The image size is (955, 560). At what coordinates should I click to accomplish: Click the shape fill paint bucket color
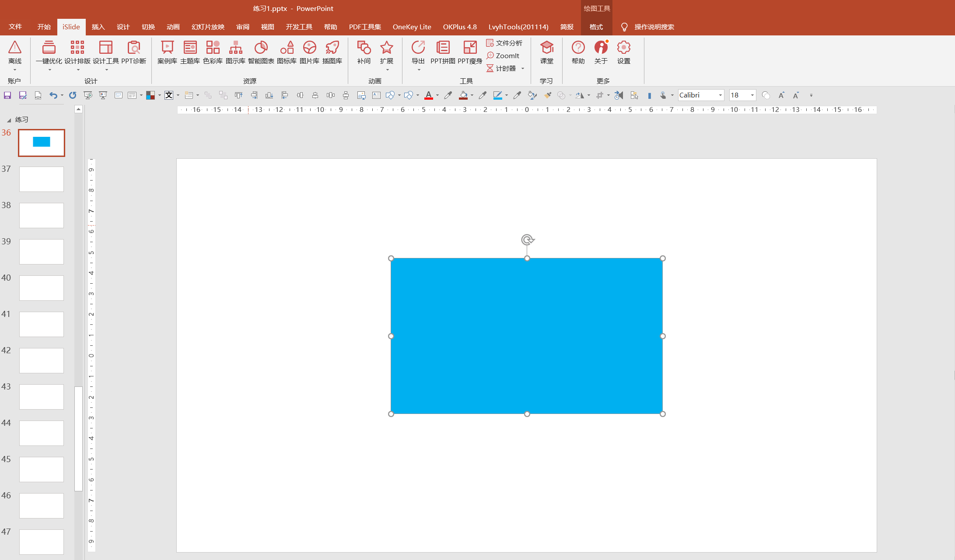[463, 95]
